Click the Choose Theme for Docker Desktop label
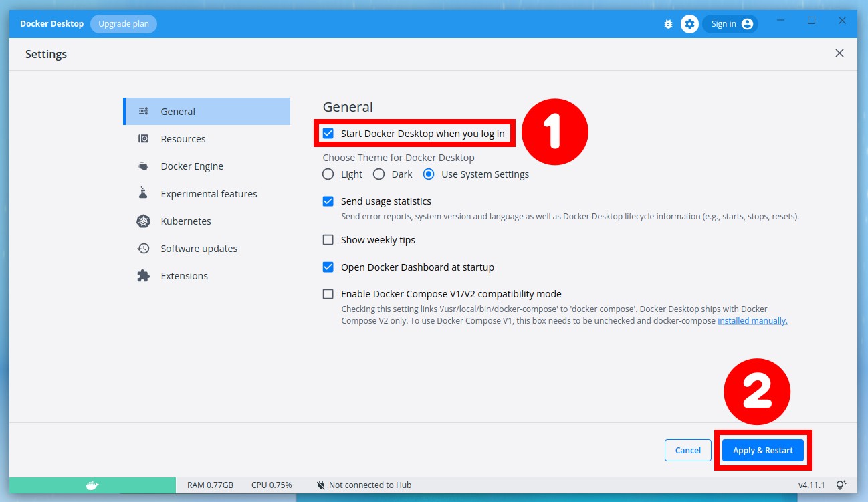The width and height of the screenshot is (868, 502). [399, 158]
